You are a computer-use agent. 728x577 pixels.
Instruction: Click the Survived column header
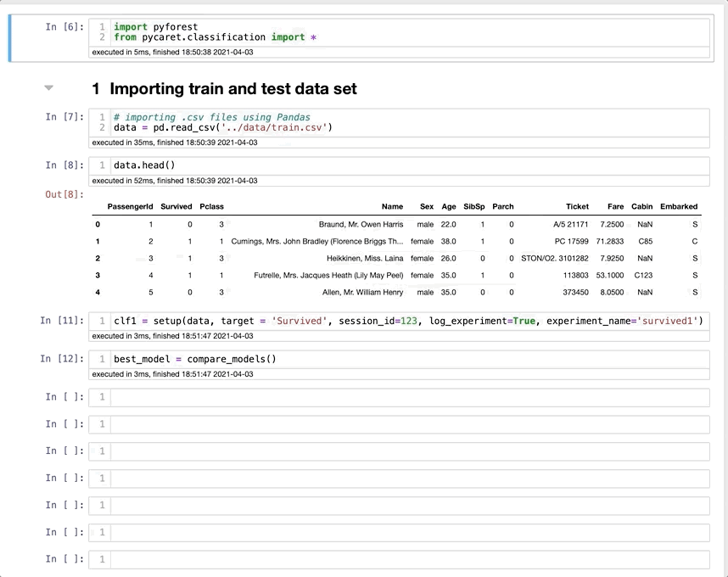coord(176,206)
